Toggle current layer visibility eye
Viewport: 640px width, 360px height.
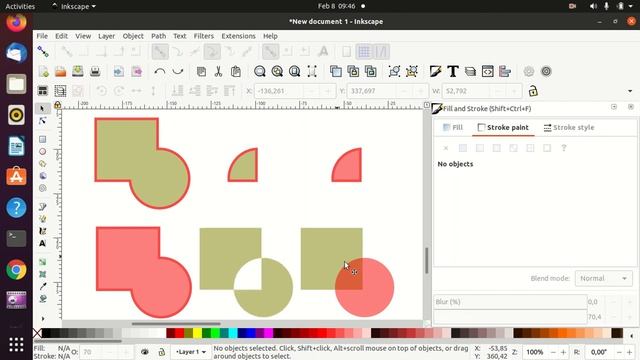[x=144, y=352]
